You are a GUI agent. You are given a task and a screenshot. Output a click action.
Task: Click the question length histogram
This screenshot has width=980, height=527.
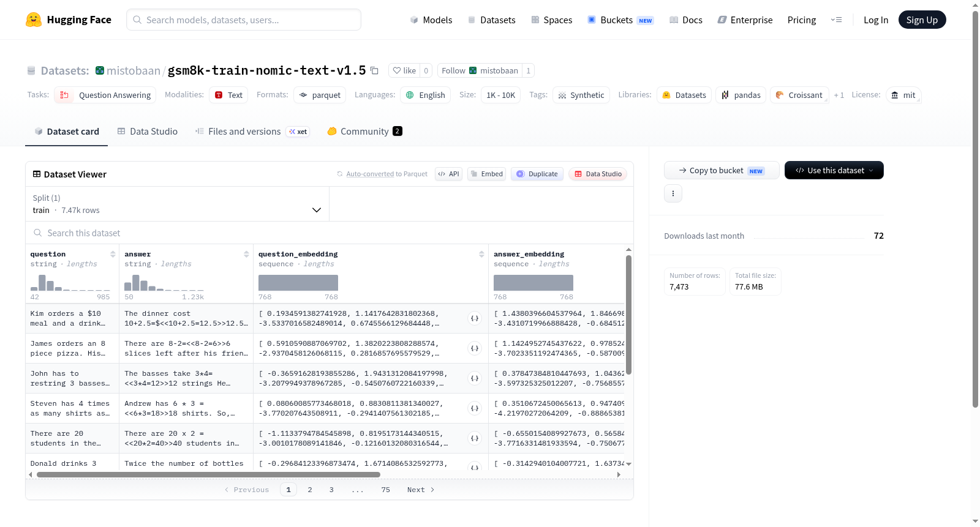[70, 283]
